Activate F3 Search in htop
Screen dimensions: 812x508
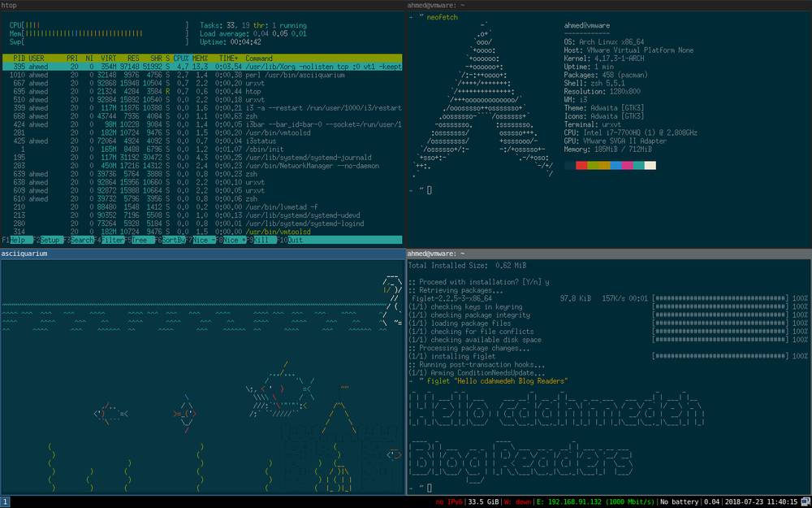[x=78, y=240]
